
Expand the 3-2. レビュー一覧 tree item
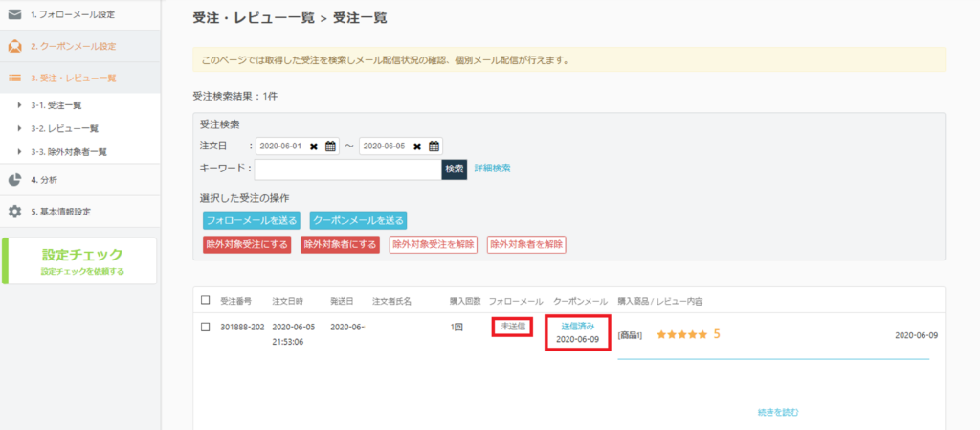(x=20, y=128)
